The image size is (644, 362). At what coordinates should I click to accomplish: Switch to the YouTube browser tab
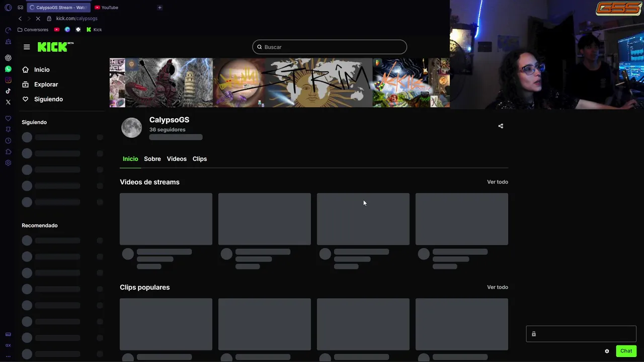pyautogui.click(x=106, y=8)
